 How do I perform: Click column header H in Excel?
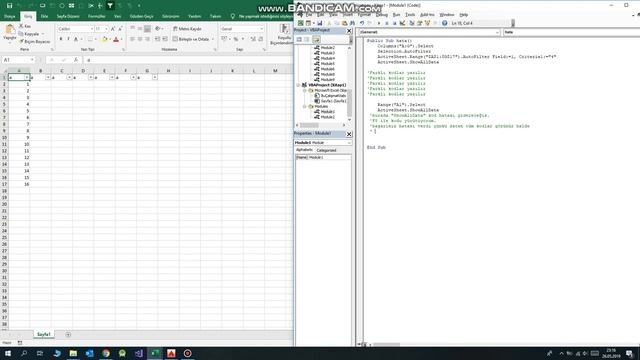[168, 71]
